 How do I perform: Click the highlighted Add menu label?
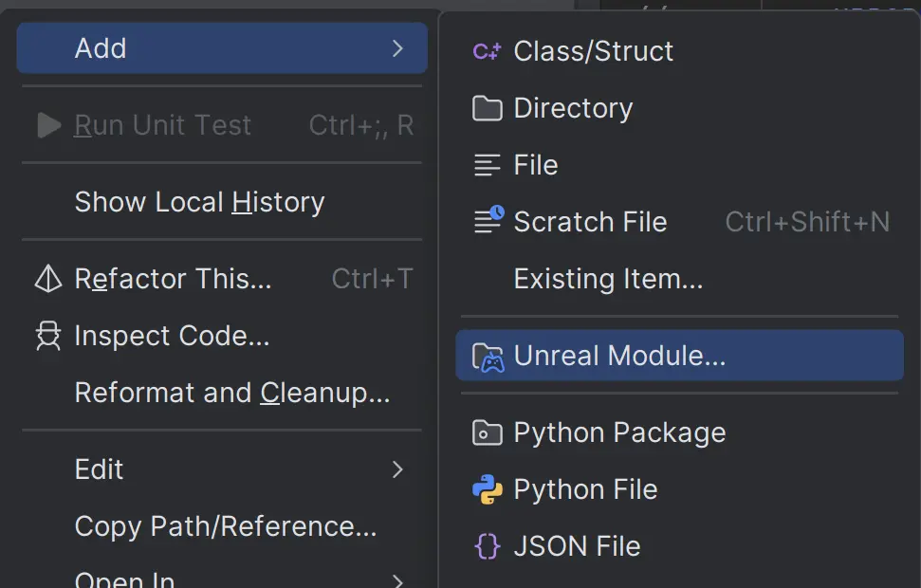(101, 48)
